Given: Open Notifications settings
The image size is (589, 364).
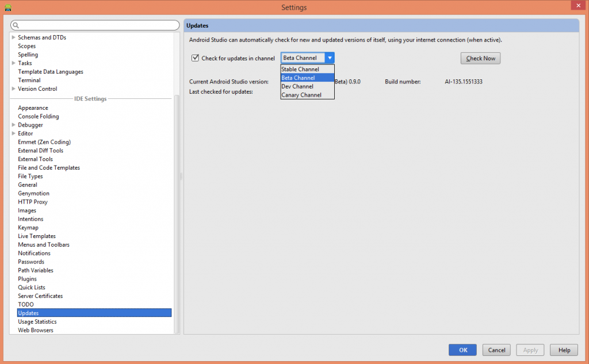Looking at the screenshot, I should pos(34,253).
